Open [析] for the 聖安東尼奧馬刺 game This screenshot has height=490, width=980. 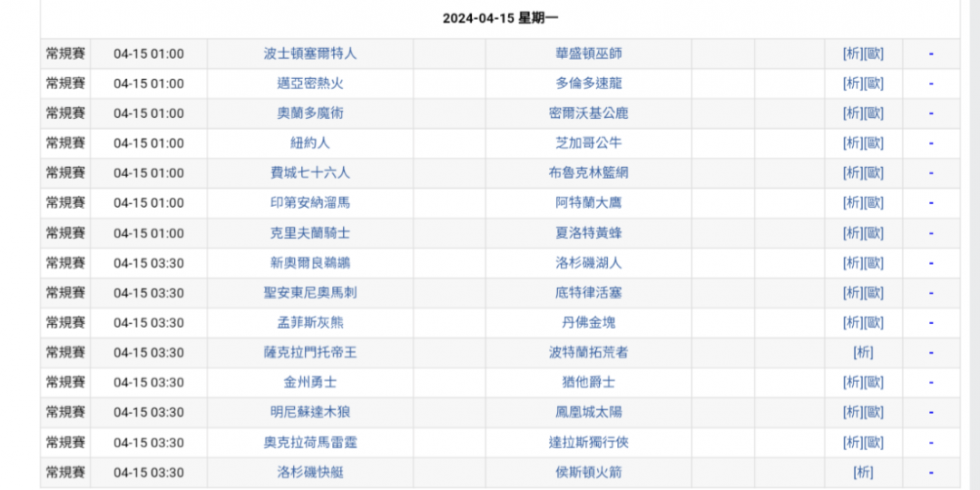point(852,292)
